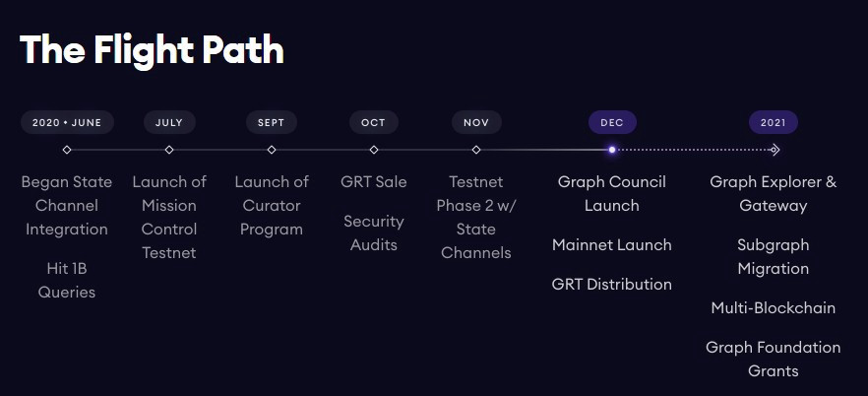Screen dimensions: 868x396
Task: Select the Multi-Blockchain item
Action: pyautogui.click(x=774, y=308)
